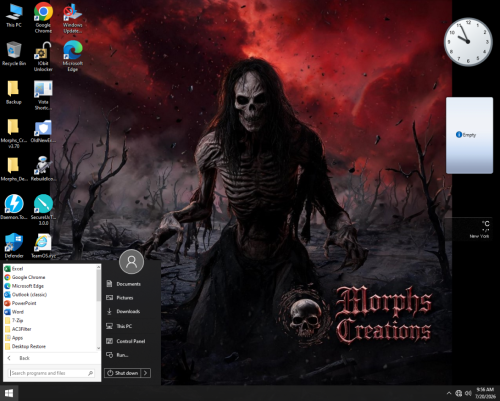The height and width of the screenshot is (401, 500).
Task: Open the Morphs_De... folder
Action: (x=14, y=169)
